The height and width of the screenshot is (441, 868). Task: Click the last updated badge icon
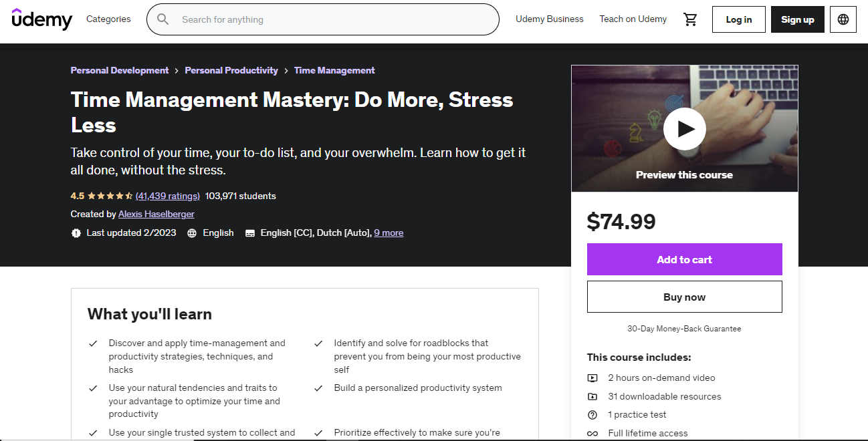pyautogui.click(x=76, y=233)
